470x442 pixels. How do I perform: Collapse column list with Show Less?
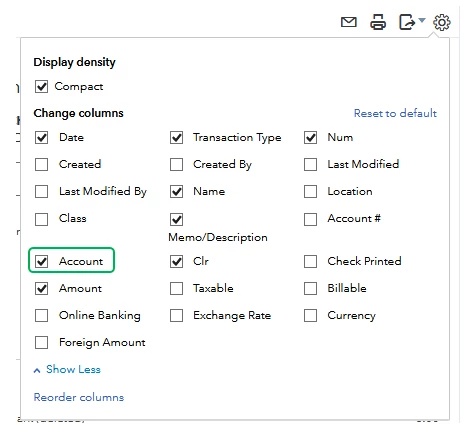[x=67, y=369]
